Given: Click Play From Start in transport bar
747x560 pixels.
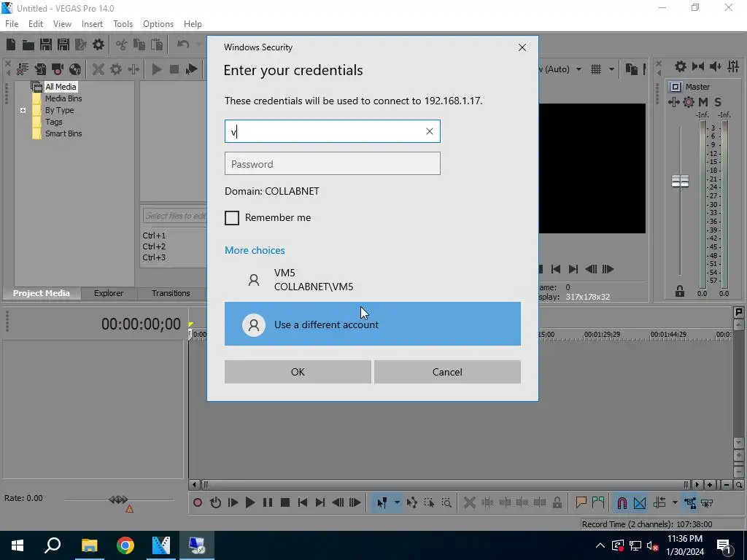Looking at the screenshot, I should pos(233,502).
